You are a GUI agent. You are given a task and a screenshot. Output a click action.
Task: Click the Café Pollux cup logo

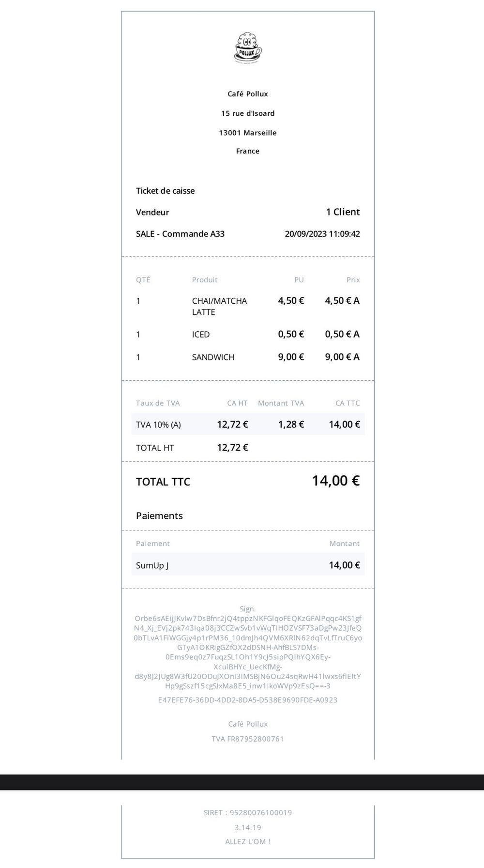(x=247, y=48)
